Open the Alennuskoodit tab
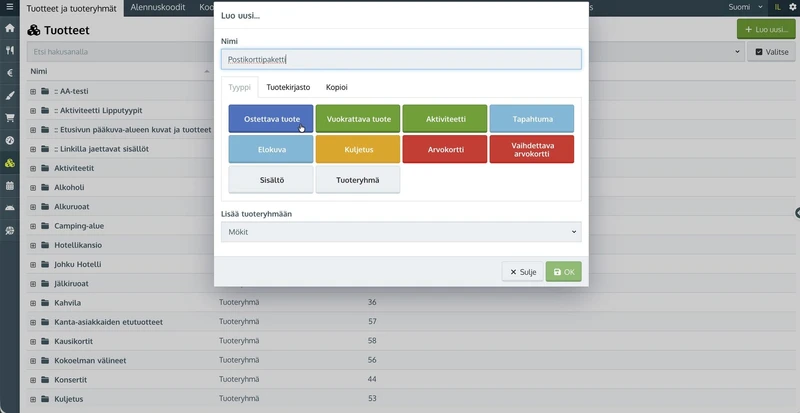This screenshot has width=800, height=413. pyautogui.click(x=158, y=7)
